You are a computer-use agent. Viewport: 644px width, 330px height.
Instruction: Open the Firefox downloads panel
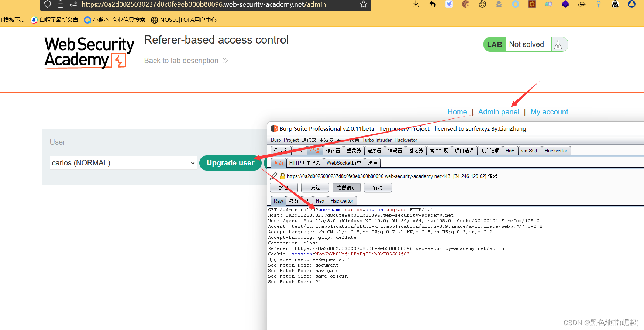coord(416,4)
